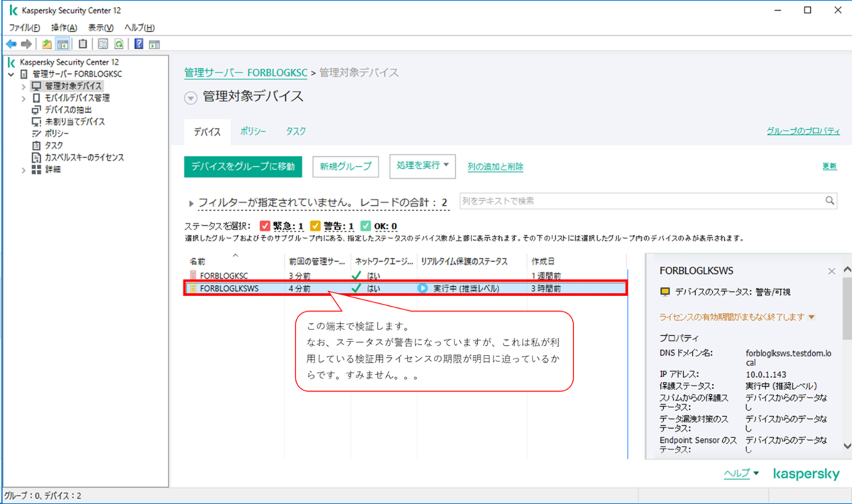This screenshot has height=504, width=852.
Task: Expand the 詳細 tree node arrow
Action: pos(23,170)
